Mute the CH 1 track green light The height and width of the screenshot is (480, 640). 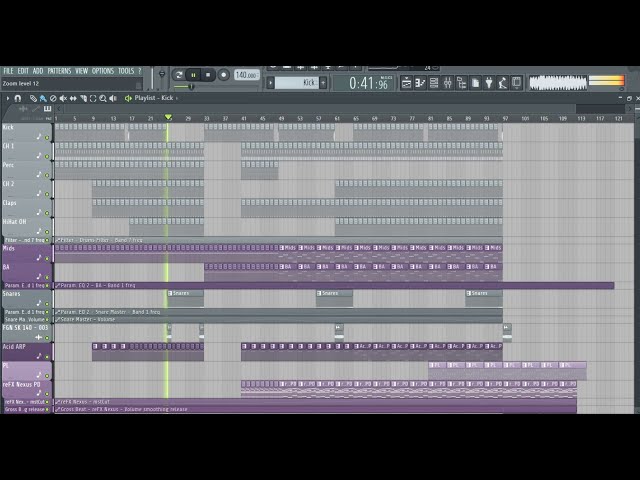pyautogui.click(x=47, y=156)
